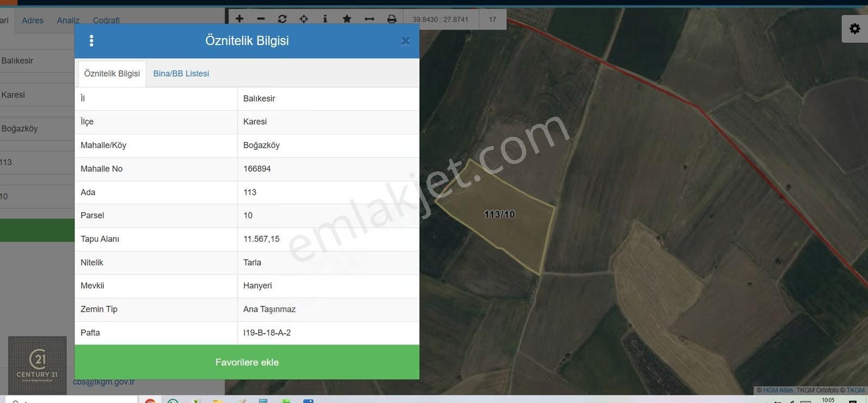
Task: Select the İl value Balıkesir in table
Action: coord(259,99)
